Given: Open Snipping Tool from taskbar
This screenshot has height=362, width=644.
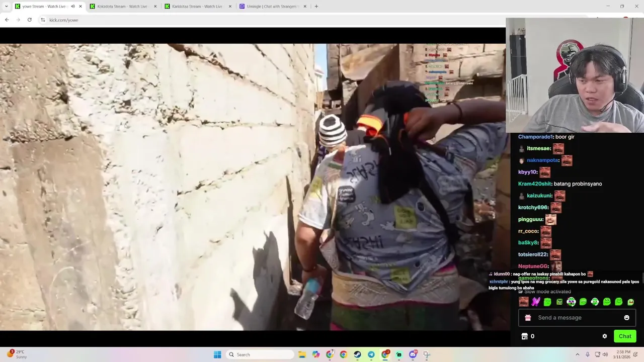Looking at the screenshot, I should pos(427,354).
